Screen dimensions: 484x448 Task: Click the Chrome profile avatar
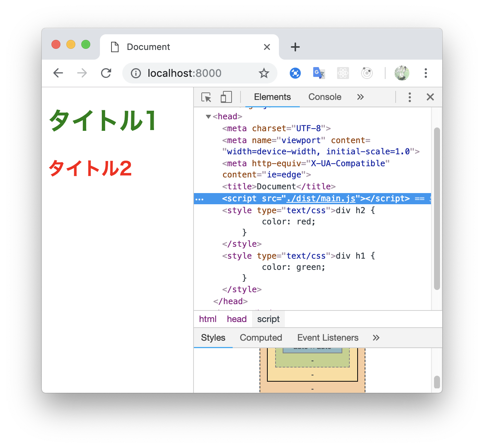pyautogui.click(x=402, y=73)
